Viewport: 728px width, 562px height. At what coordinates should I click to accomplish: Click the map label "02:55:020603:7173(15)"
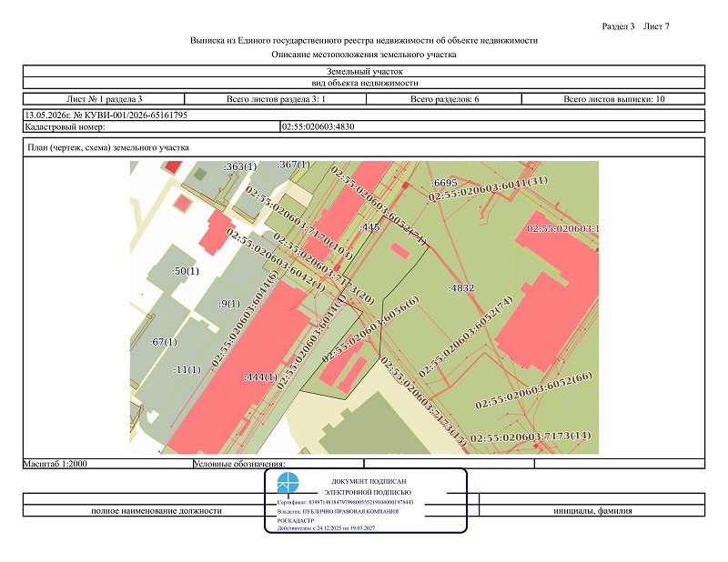click(423, 401)
